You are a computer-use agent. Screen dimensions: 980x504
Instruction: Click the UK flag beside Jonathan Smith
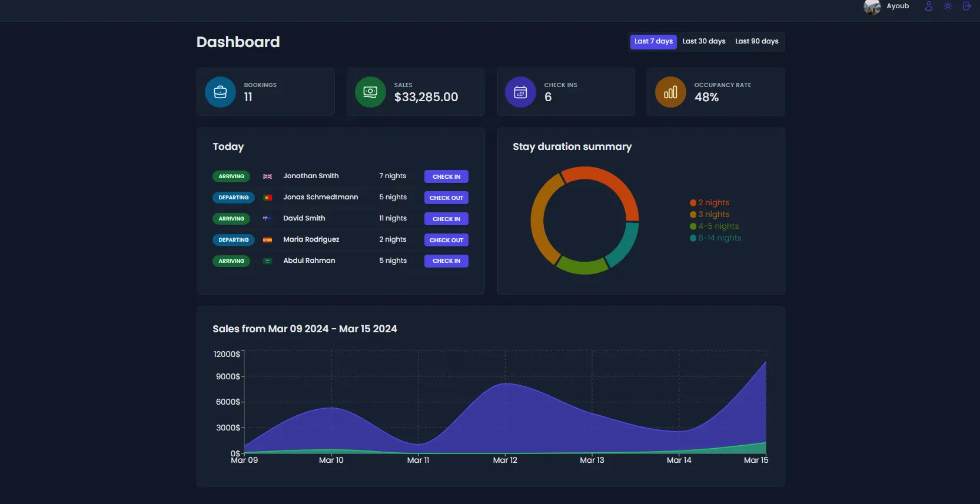pos(267,176)
